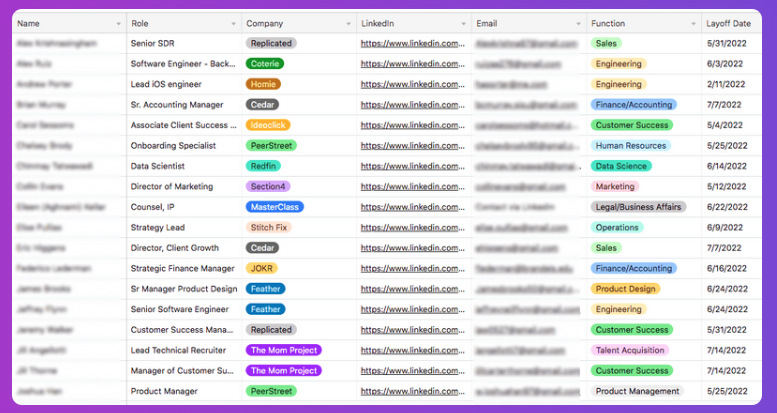Select Feather tag in Senior Software Engineer row
The height and width of the screenshot is (413, 777).
[266, 309]
